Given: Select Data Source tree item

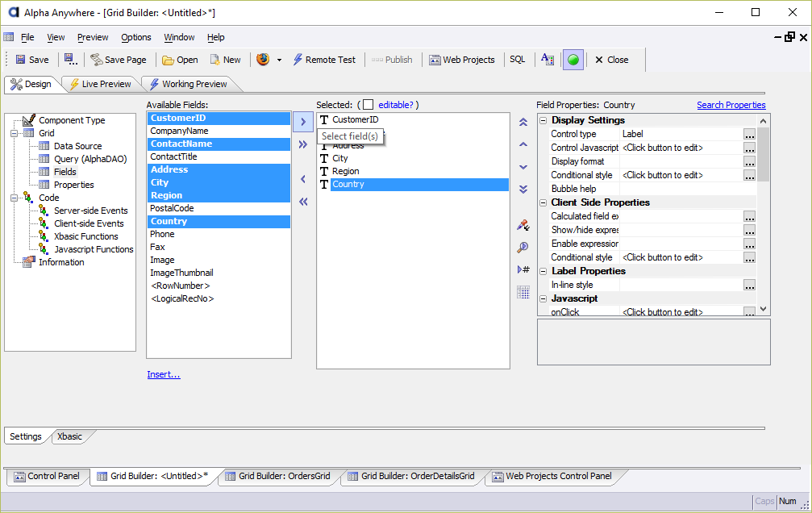Looking at the screenshot, I should [x=77, y=146].
